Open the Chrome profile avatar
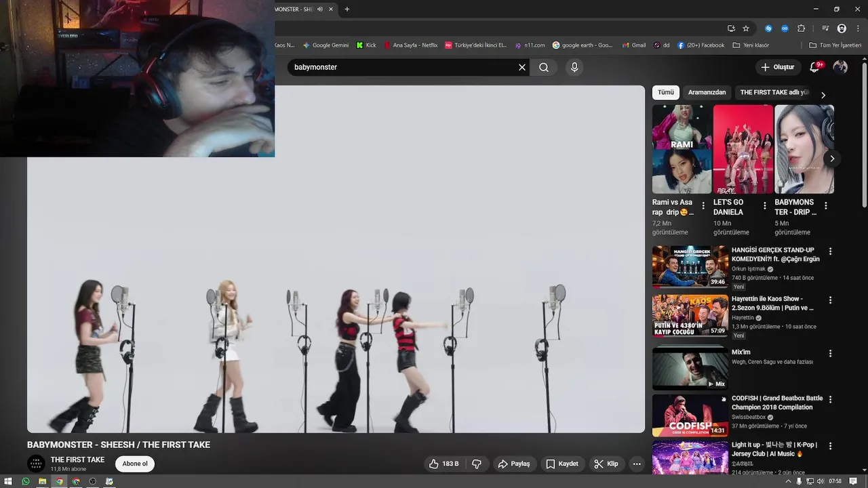 pos(842,28)
